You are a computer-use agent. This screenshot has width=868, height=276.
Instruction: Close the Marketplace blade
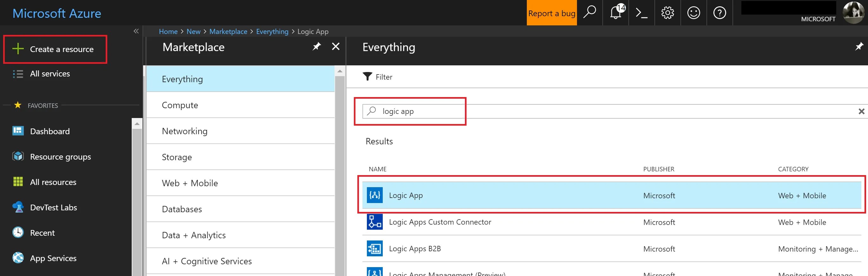pos(335,47)
